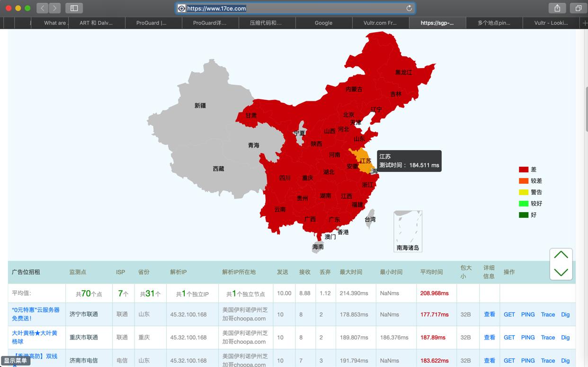Switch to the 'Vultr.com Fr...' tab
The width and height of the screenshot is (588, 367).
pos(380,23)
